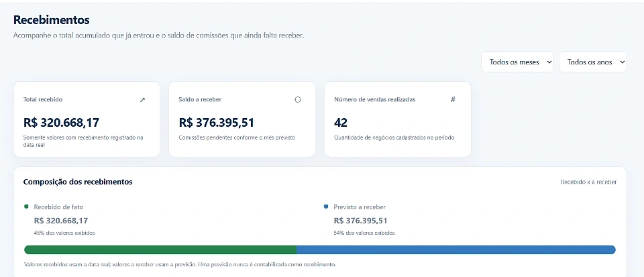Click the circle icon on Saldo a receber card
Viewport: 644px width, 277px height.
(x=298, y=100)
